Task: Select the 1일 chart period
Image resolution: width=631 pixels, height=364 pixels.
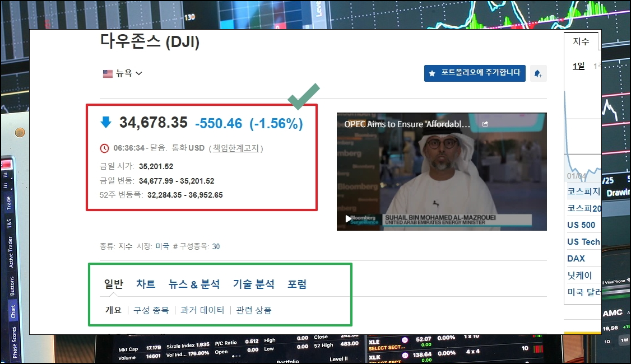Action: [578, 66]
